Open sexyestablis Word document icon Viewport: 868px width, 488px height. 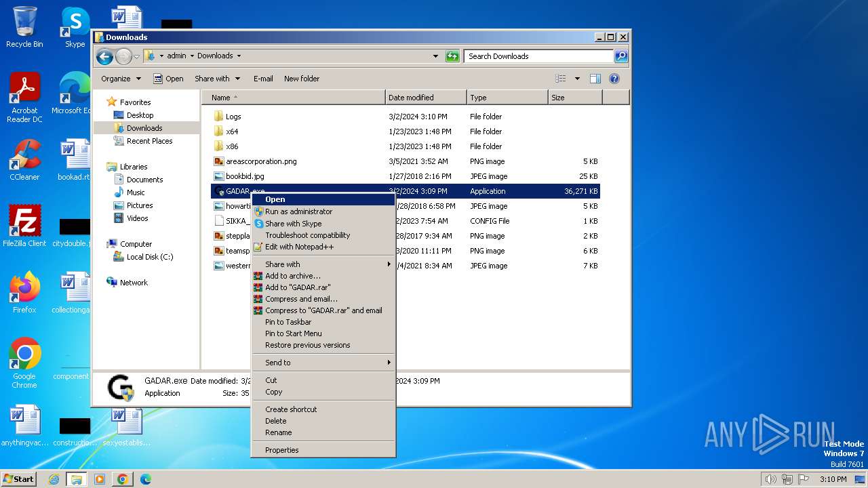tap(126, 426)
